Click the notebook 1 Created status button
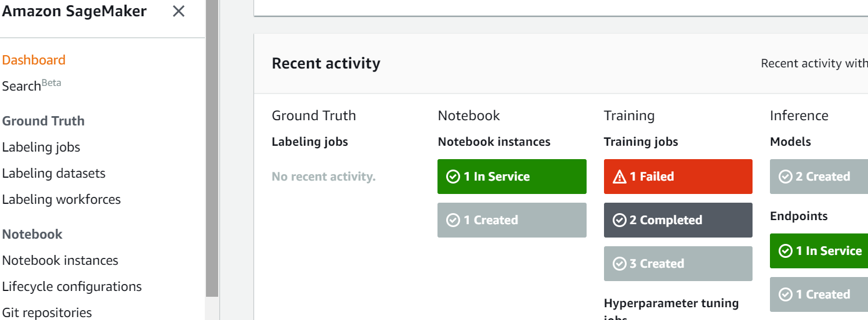 [512, 220]
